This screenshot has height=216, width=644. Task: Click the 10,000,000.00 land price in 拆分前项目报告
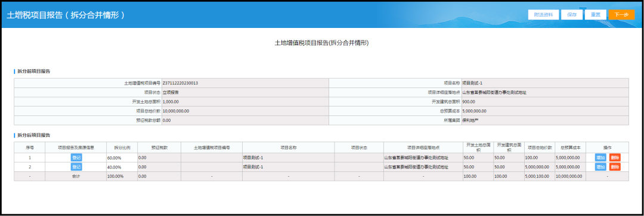176,111
